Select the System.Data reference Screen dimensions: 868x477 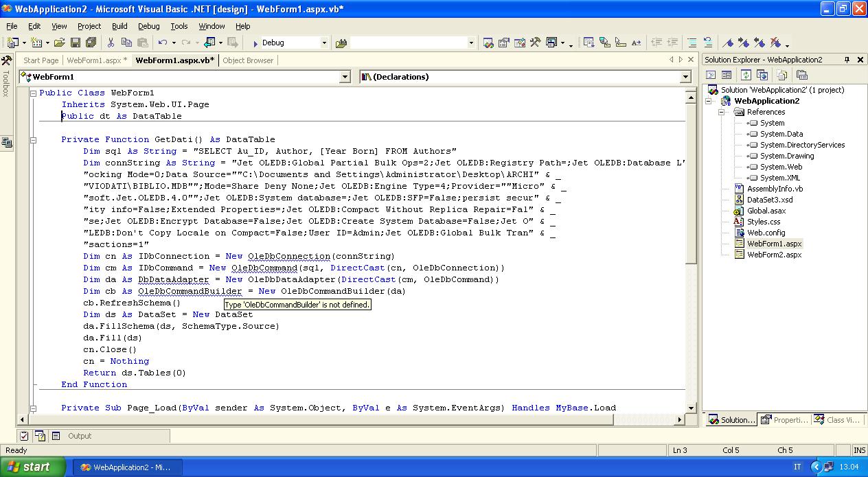click(x=781, y=134)
